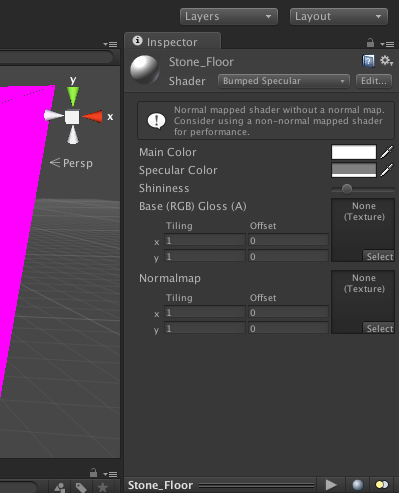Viewport: 399px width, 493px height.
Task: Switch preview shape using the sphere icon
Action: [x=358, y=485]
